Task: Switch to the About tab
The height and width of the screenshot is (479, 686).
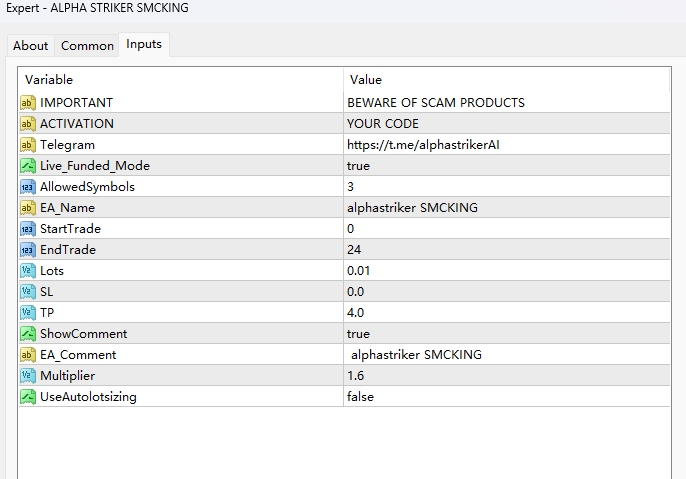Action: click(x=30, y=45)
